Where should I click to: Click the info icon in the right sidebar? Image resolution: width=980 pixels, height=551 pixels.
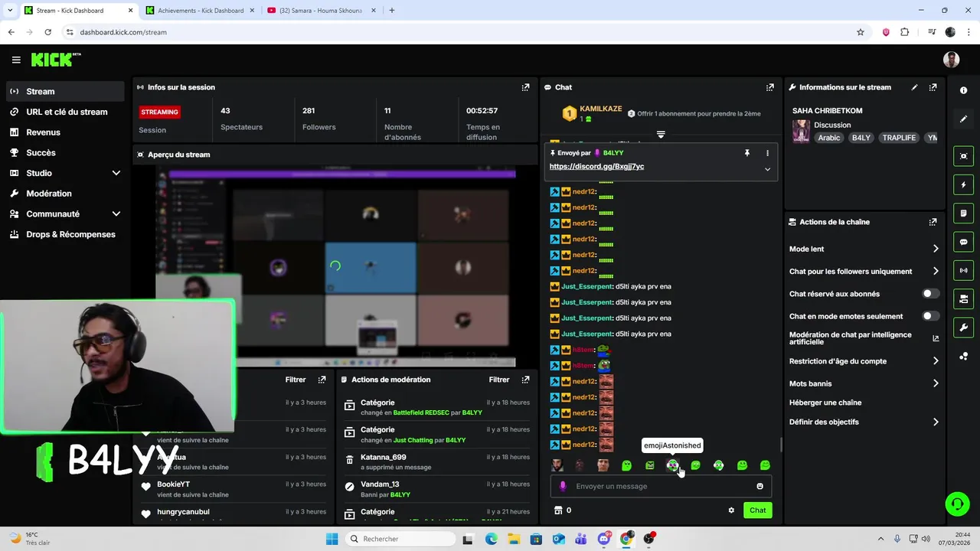(x=963, y=90)
